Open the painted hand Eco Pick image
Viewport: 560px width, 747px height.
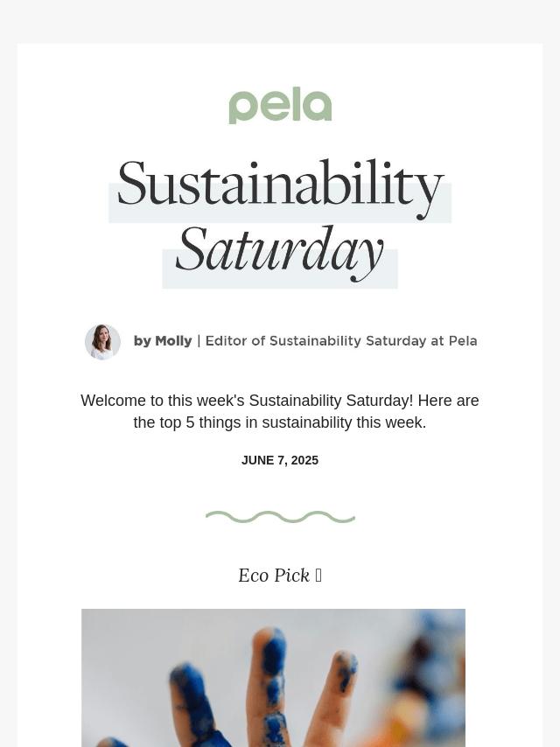(x=273, y=678)
